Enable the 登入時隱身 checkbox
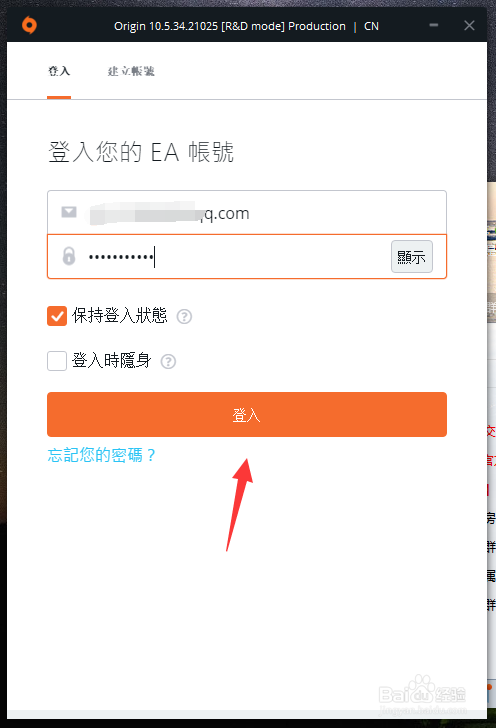 click(x=57, y=361)
